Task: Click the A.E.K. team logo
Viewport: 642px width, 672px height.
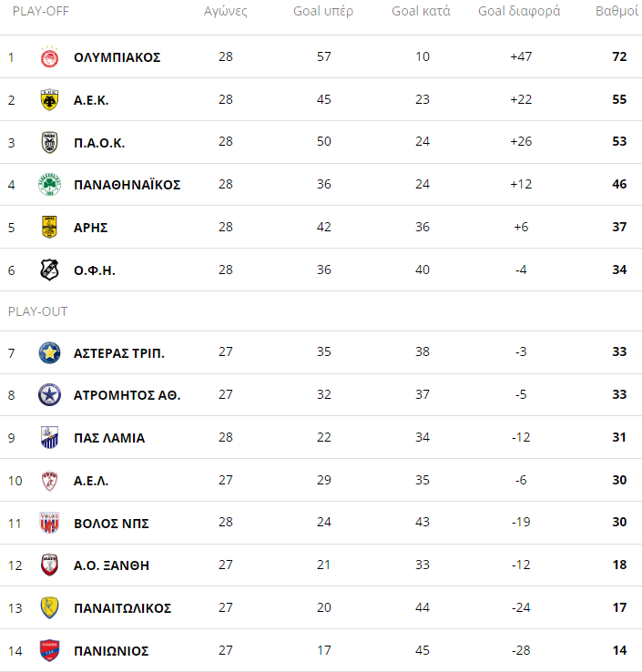Action: coord(49,100)
